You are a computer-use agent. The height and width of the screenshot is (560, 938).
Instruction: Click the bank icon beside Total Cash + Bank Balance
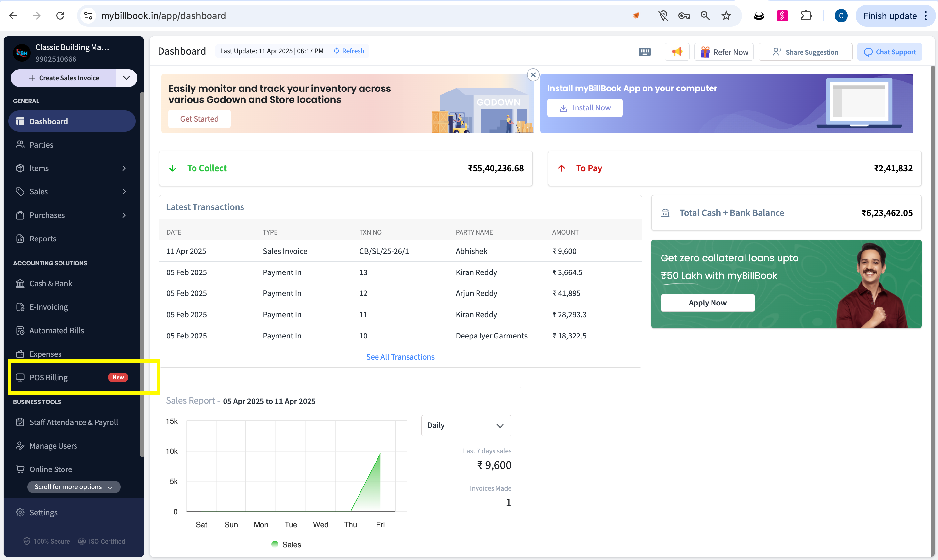point(665,213)
